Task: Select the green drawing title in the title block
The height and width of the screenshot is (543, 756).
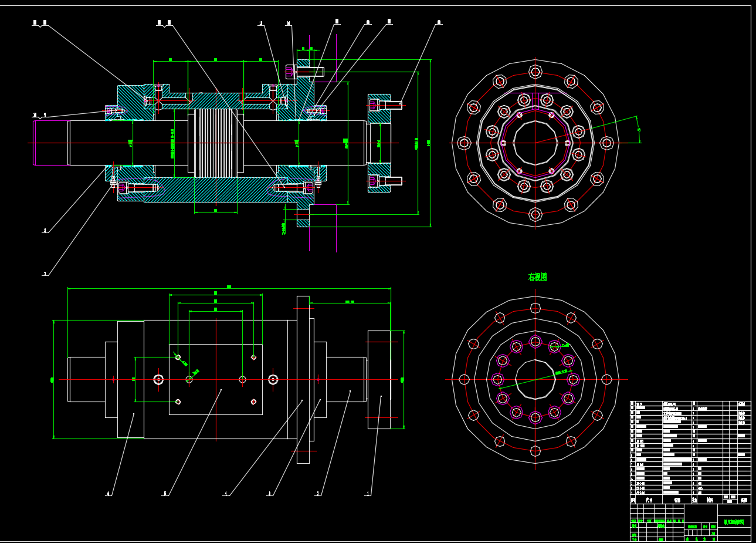Action: (x=734, y=521)
